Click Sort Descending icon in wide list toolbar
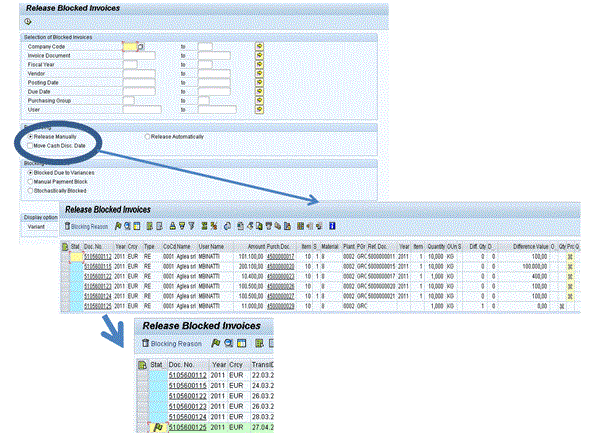 (x=182, y=226)
